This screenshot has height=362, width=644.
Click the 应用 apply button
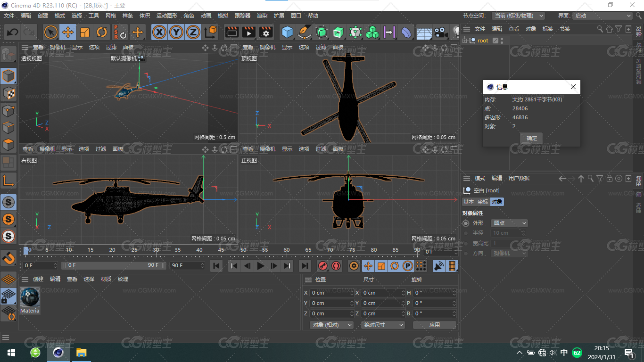pos(435,325)
